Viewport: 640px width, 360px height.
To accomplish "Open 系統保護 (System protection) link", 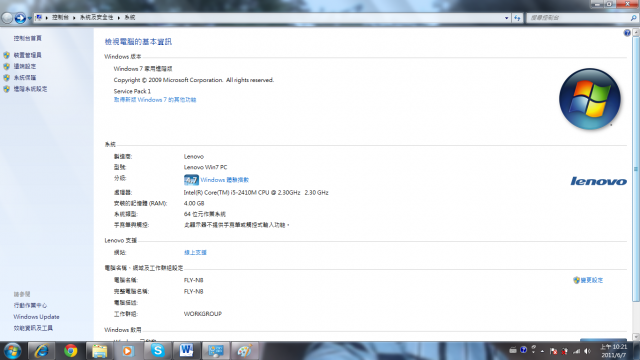I will pyautogui.click(x=24, y=78).
